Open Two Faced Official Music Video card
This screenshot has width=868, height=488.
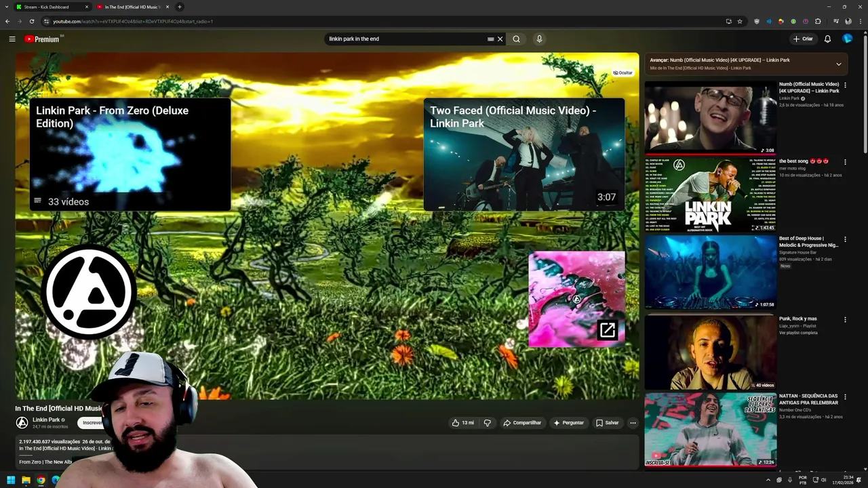524,155
